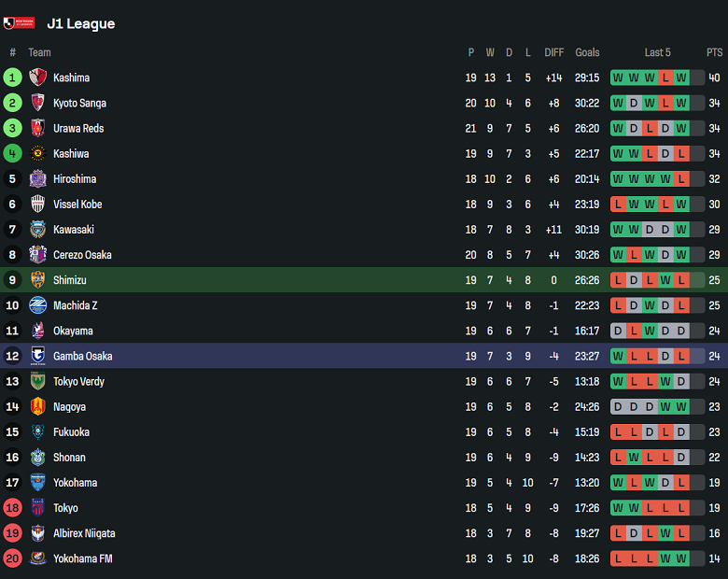
Task: Click Tokyo's rank 18 relegation badge
Action: (12, 508)
